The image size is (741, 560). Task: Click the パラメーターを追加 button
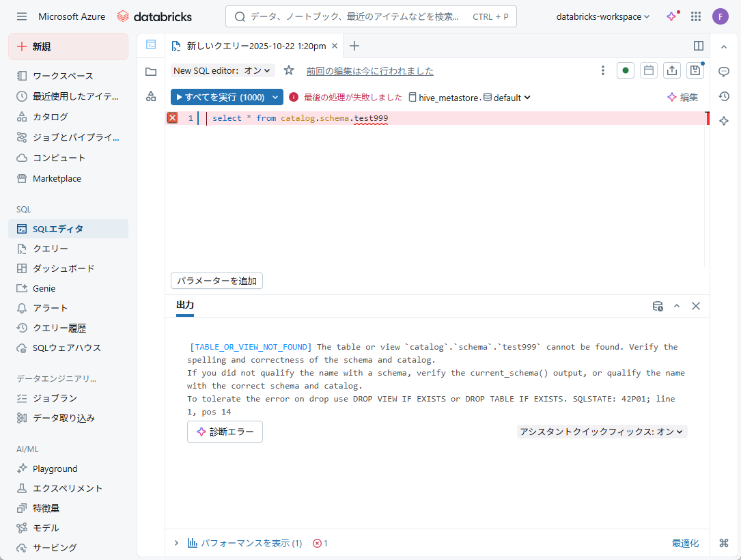(216, 281)
